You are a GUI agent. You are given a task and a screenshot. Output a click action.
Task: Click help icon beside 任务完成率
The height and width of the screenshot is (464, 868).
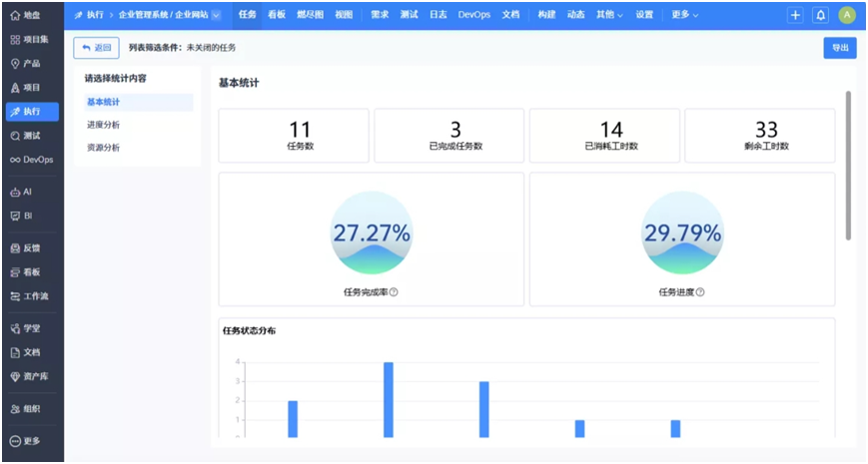pyautogui.click(x=394, y=292)
